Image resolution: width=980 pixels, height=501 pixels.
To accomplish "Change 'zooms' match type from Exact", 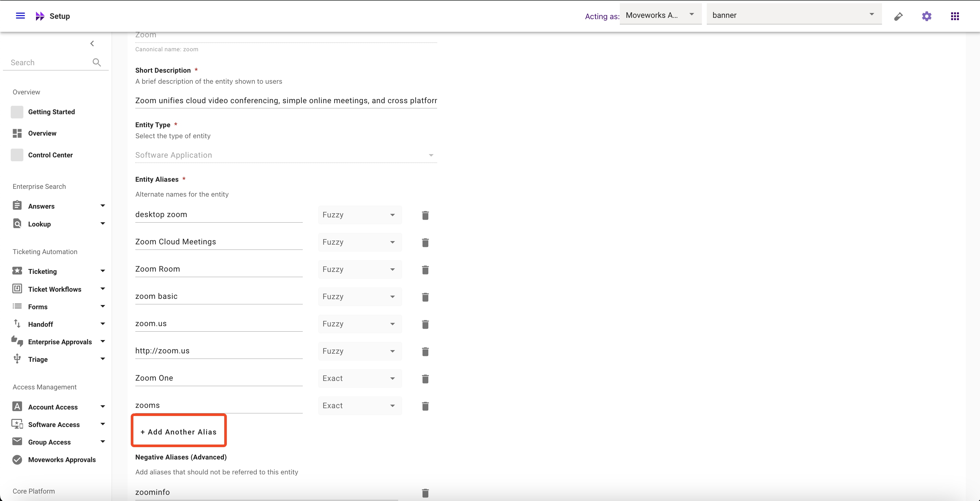I will [360, 406].
